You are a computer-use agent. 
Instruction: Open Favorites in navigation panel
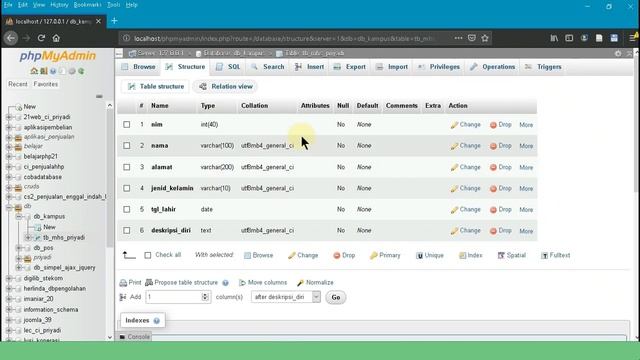pos(46,84)
